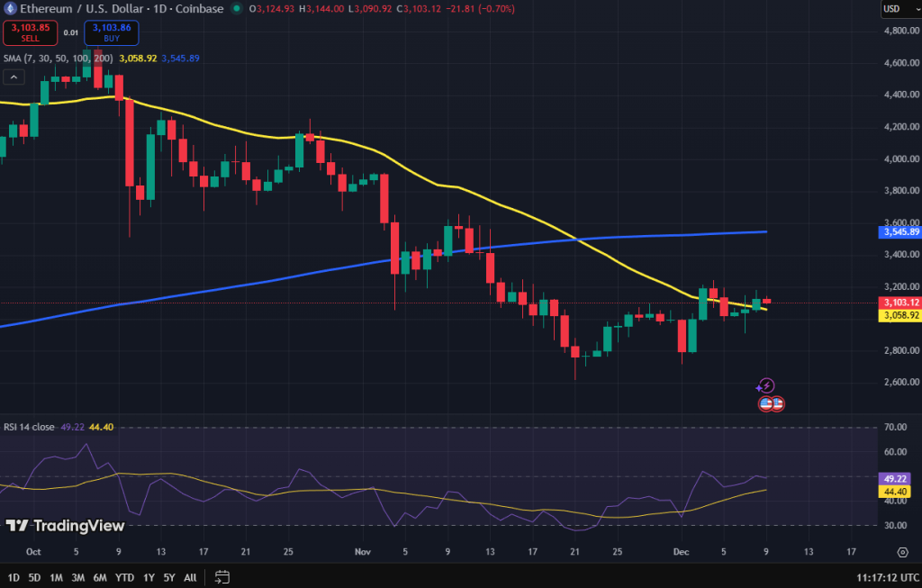Click the -21.81 (-0.70%) change value

[479, 9]
